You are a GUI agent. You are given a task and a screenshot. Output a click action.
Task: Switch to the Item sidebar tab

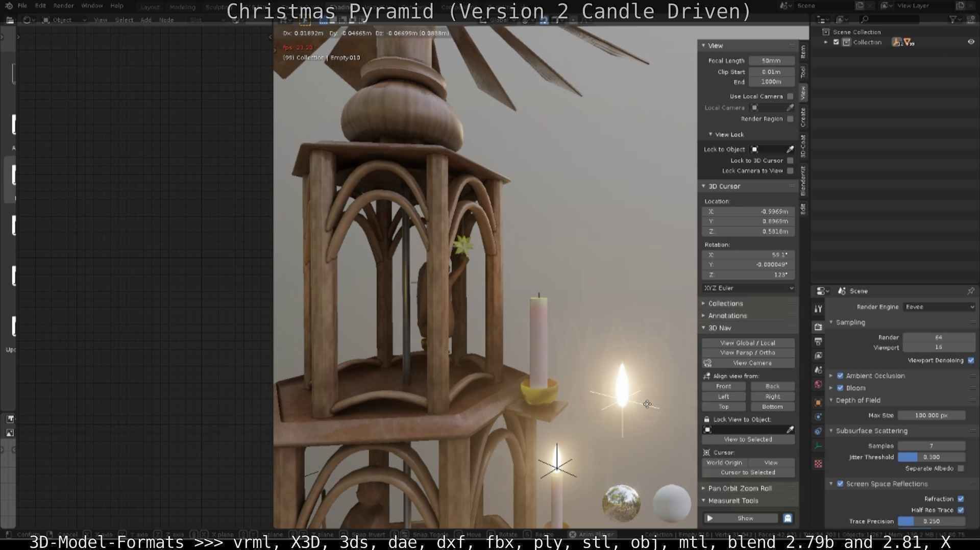tap(803, 52)
